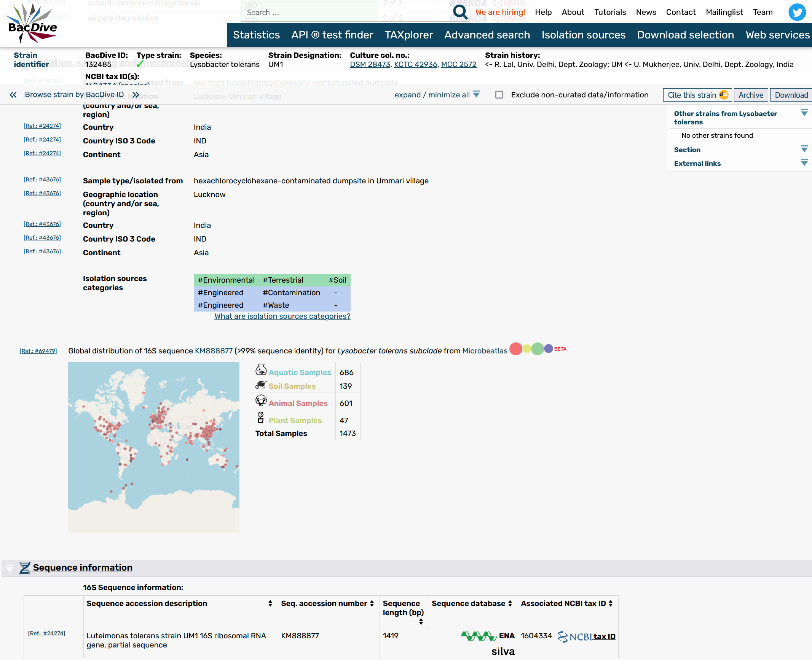Open DSM 28473 culture collection link
Screen dimensions: 812x660
pyautogui.click(x=370, y=65)
